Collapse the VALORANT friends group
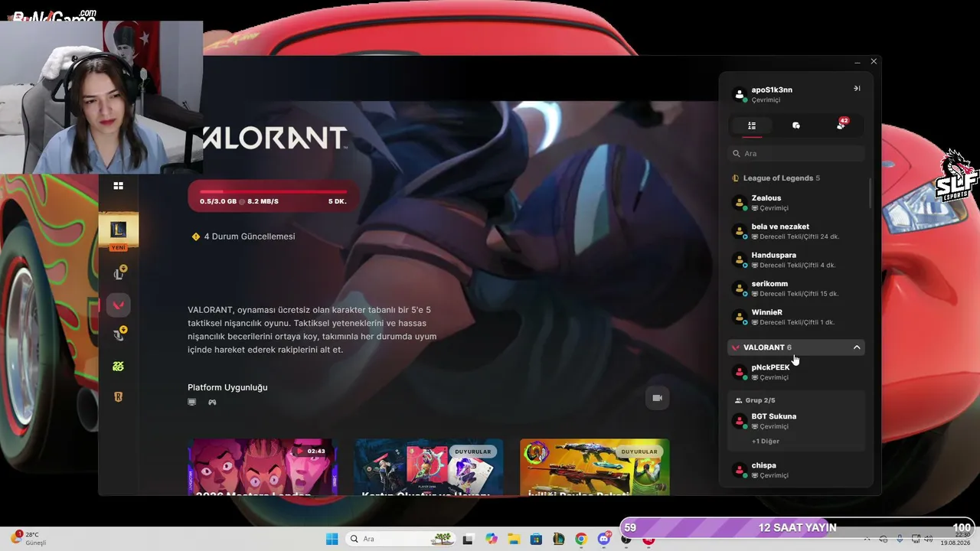Image resolution: width=980 pixels, height=551 pixels. click(x=857, y=347)
